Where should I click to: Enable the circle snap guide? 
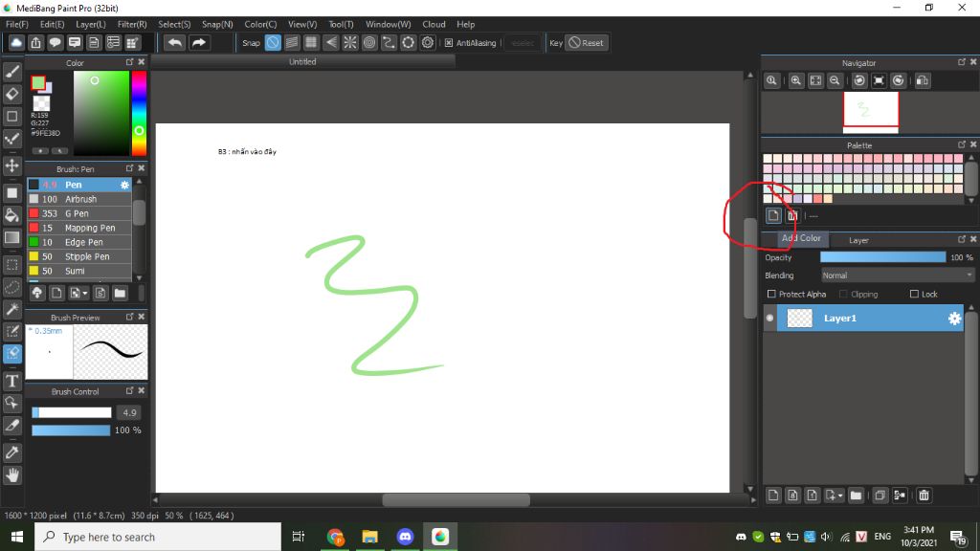[369, 42]
